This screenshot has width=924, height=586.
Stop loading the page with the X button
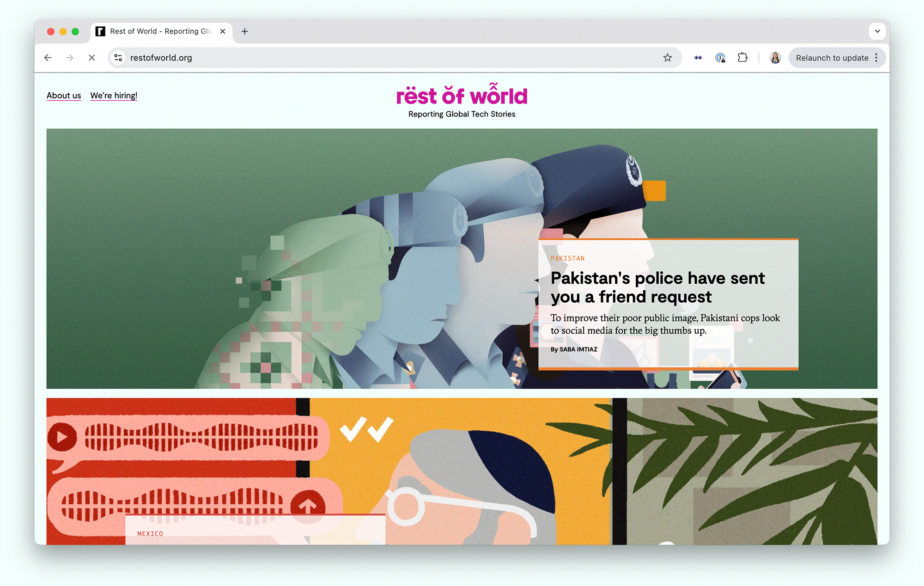tap(92, 58)
